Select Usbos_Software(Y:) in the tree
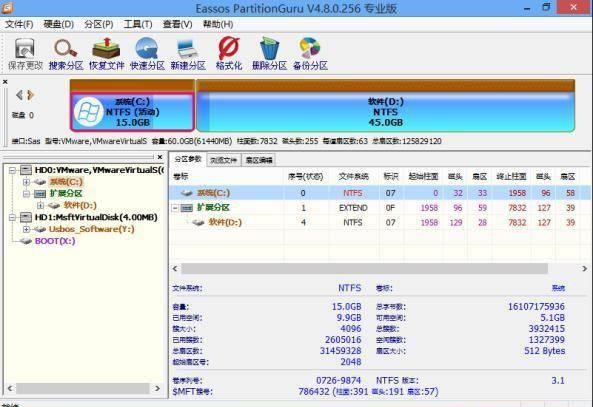Viewport: 593px width, 407px height. (92, 229)
